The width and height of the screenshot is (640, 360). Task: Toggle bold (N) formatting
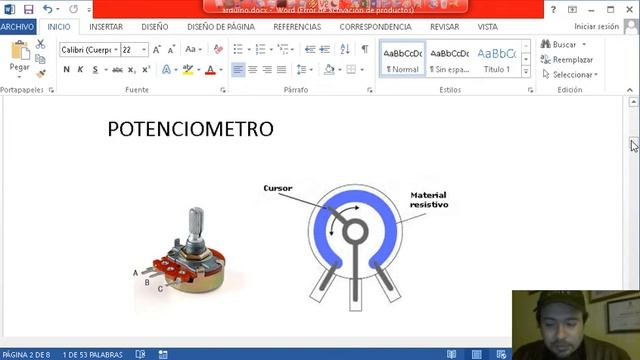coord(66,70)
